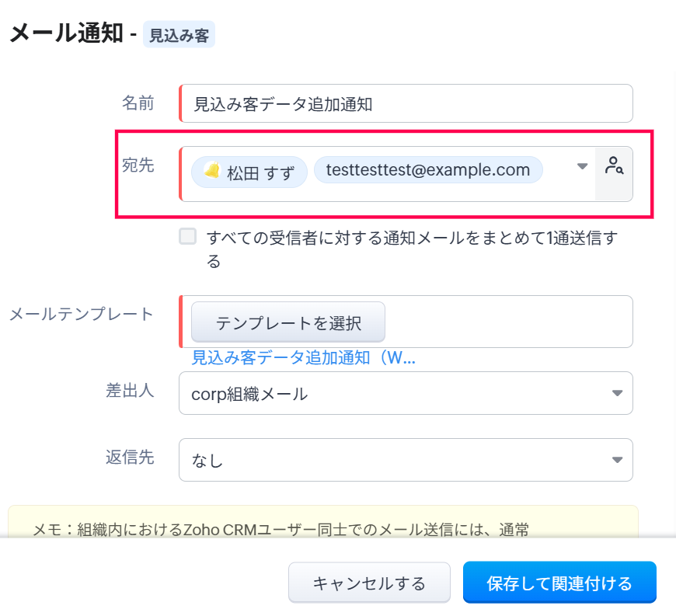Click the キャンセルする button
The height and width of the screenshot is (616, 676).
(369, 583)
